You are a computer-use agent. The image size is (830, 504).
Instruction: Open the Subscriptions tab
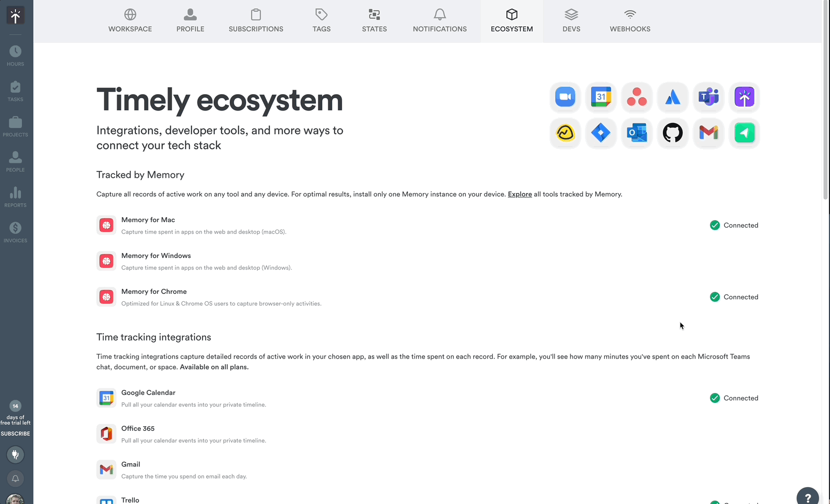click(256, 21)
